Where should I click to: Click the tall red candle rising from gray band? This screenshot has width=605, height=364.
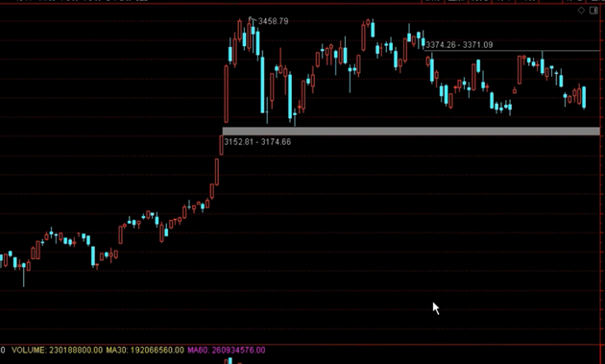pyautogui.click(x=226, y=94)
